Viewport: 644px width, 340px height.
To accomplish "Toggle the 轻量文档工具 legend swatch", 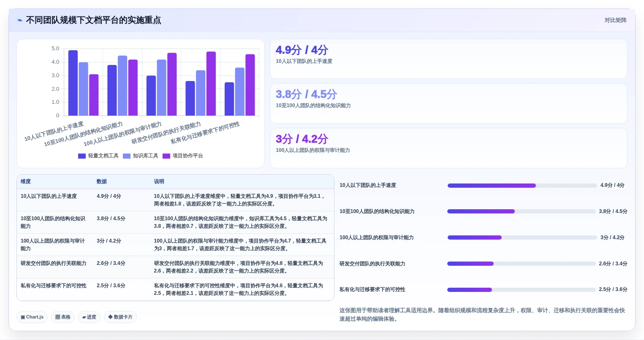I will [82, 156].
